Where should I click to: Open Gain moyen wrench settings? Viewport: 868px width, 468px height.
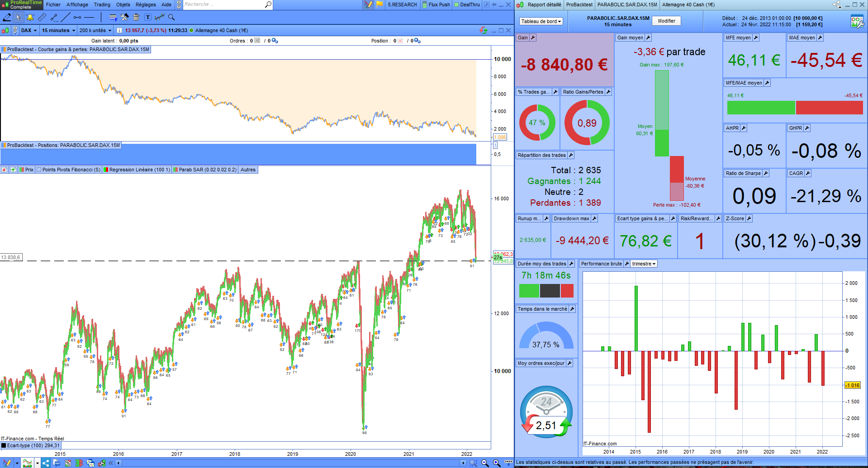coord(648,38)
